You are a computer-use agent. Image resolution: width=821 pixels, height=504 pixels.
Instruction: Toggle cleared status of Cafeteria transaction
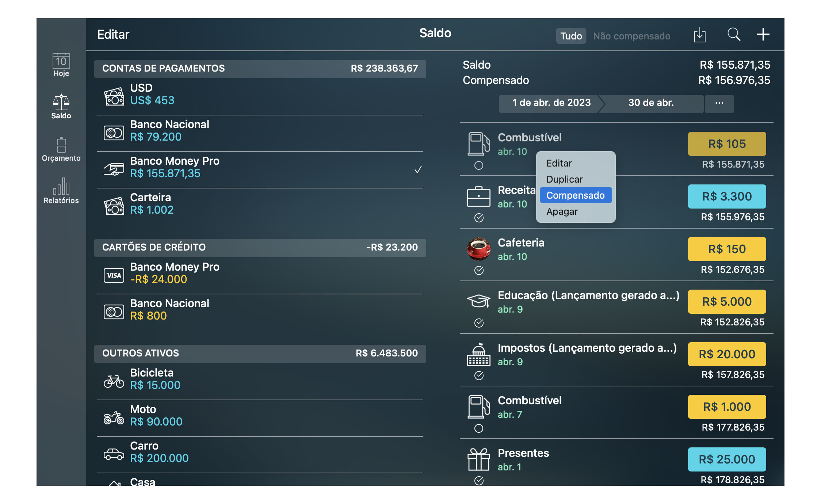pos(479,271)
